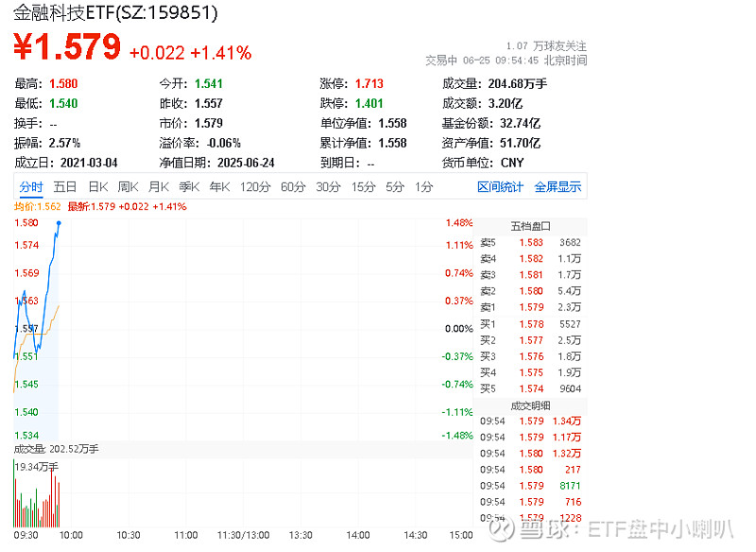Open the 全屏显示 link
Viewport: 756px width, 552px height.
(558, 186)
